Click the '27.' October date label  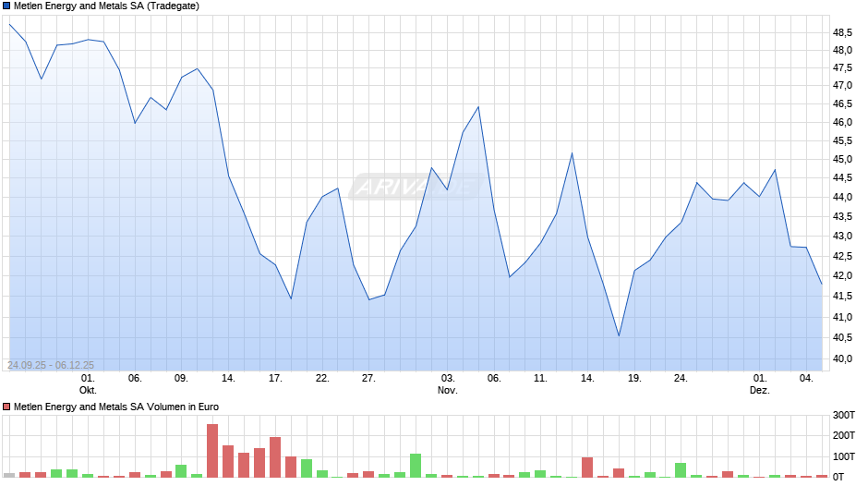pyautogui.click(x=368, y=379)
